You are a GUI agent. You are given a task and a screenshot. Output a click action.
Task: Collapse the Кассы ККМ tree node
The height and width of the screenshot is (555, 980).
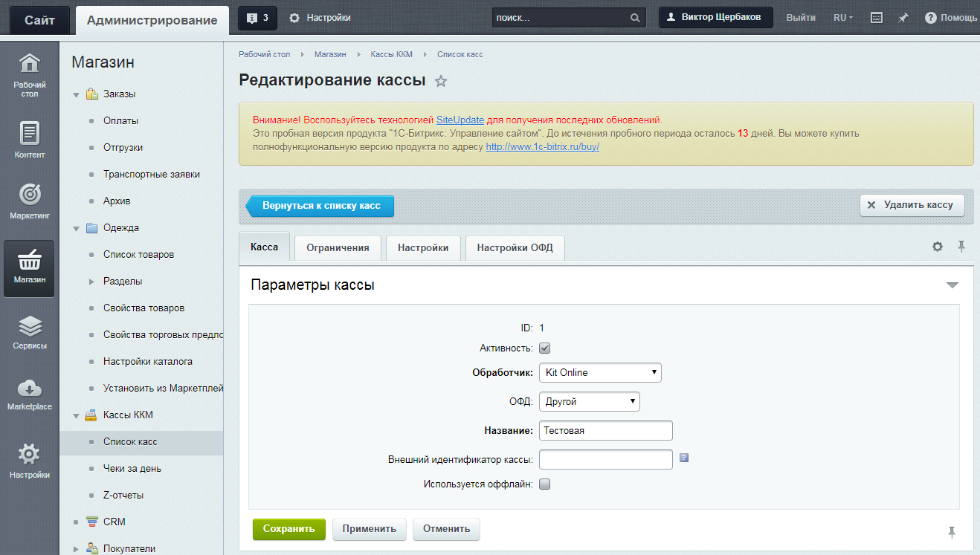[76, 415]
